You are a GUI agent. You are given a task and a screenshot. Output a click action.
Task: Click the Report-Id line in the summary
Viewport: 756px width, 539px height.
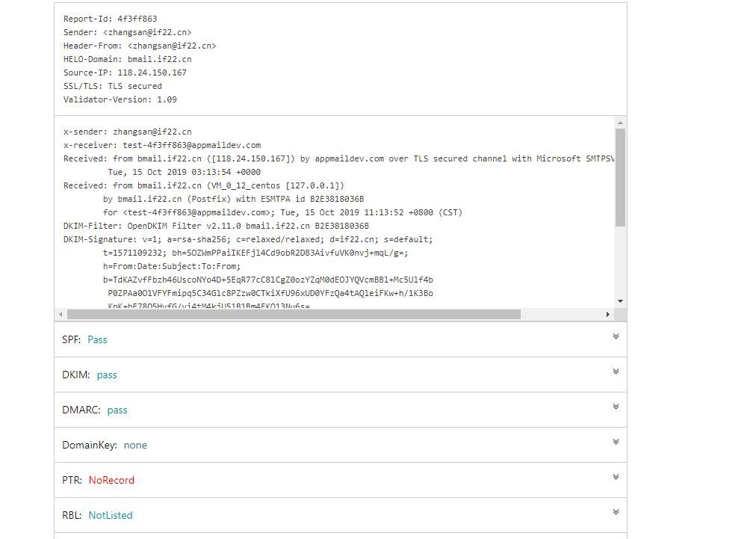[110, 19]
